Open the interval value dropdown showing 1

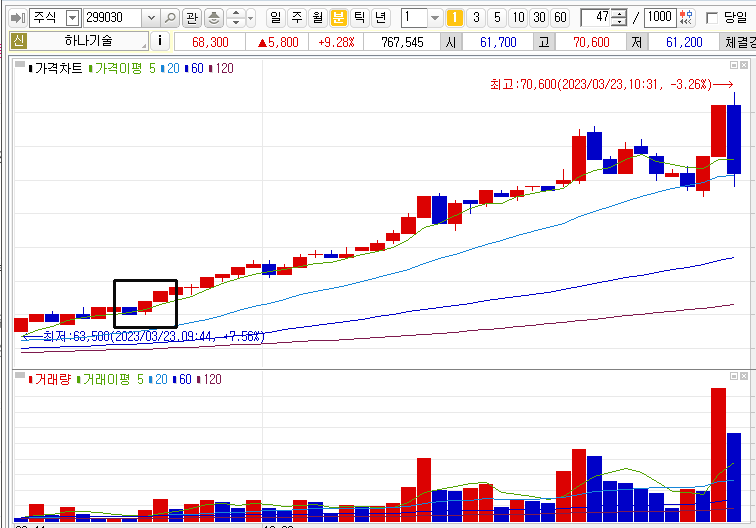click(x=434, y=18)
